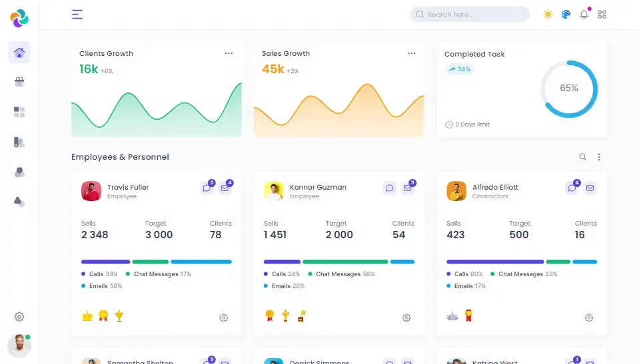The image size is (639, 364).
Task: Open Konnor Guzman card settings gear
Action: (x=406, y=317)
